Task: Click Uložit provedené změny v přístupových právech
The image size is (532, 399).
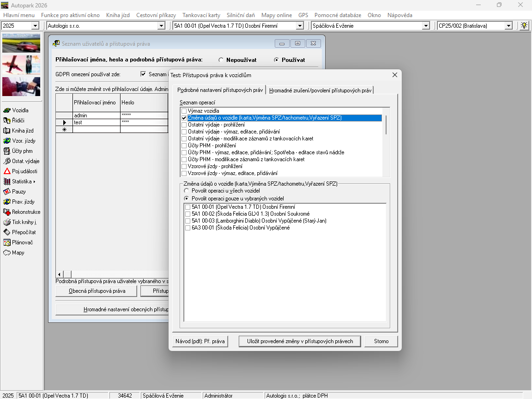Action: tap(300, 341)
